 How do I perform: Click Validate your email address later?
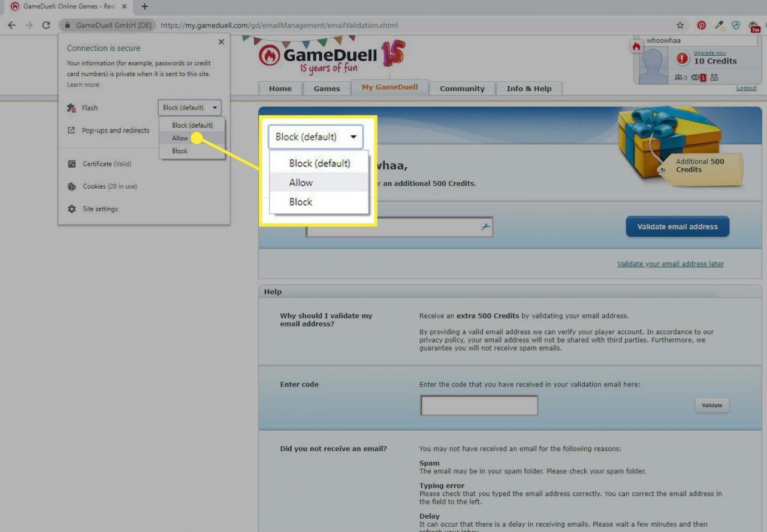[x=671, y=264]
